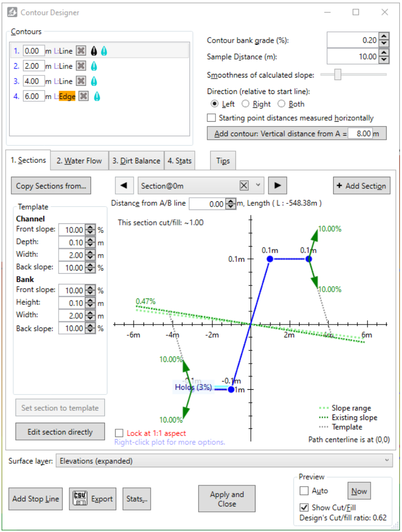Click Copy Sections from... button
Image resolution: width=402 pixels, height=532 pixels.
51,186
